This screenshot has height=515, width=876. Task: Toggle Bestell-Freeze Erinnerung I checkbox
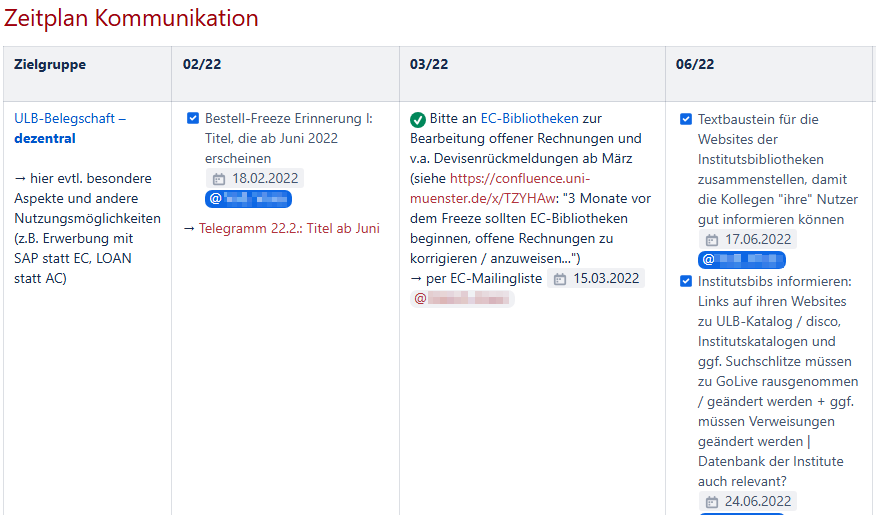coord(193,118)
